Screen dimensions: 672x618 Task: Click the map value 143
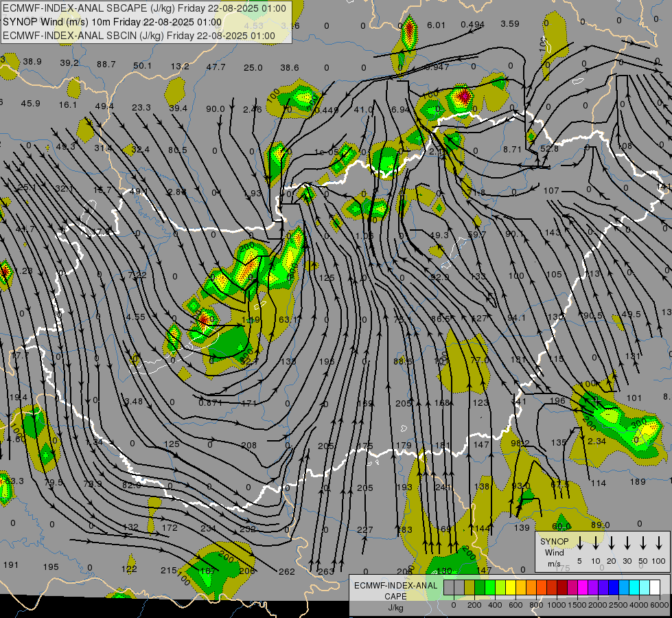pos(553,232)
